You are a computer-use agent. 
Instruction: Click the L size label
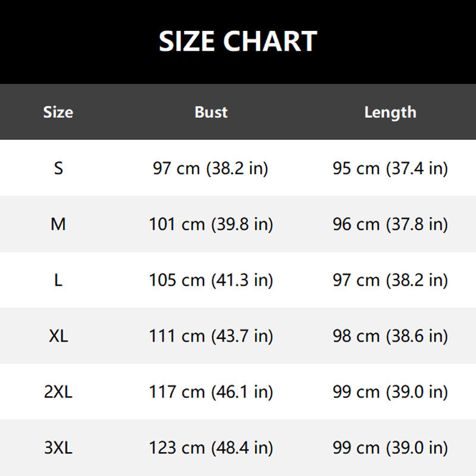58,280
